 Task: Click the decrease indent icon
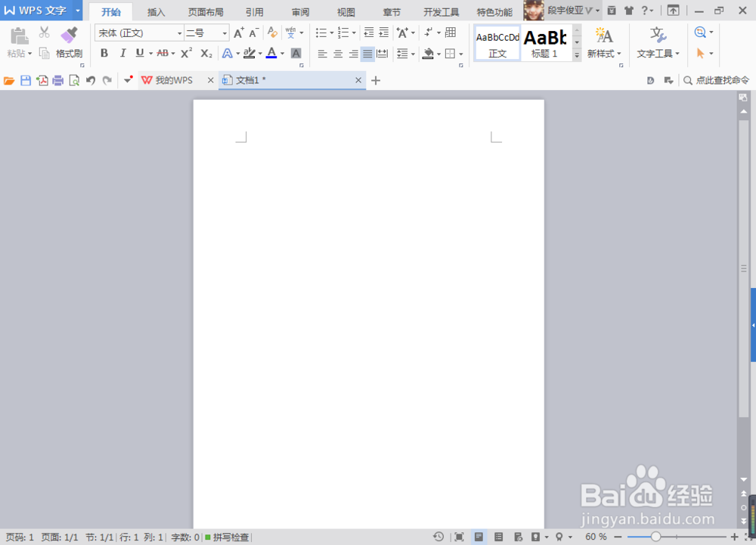click(x=369, y=33)
